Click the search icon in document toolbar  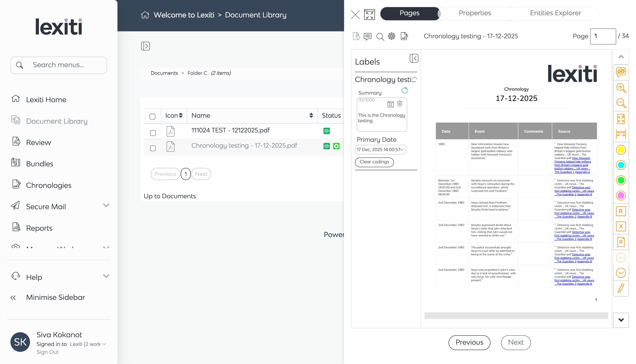(380, 37)
